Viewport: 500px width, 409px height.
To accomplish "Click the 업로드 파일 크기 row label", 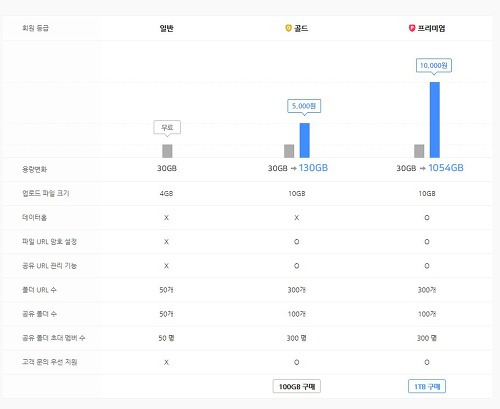I will pos(46,193).
